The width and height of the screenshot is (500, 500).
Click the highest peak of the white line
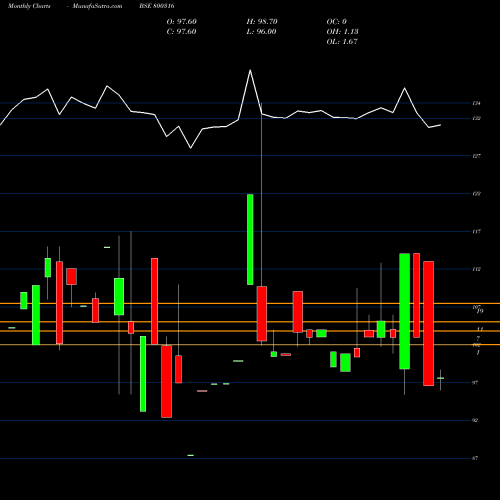click(250, 70)
